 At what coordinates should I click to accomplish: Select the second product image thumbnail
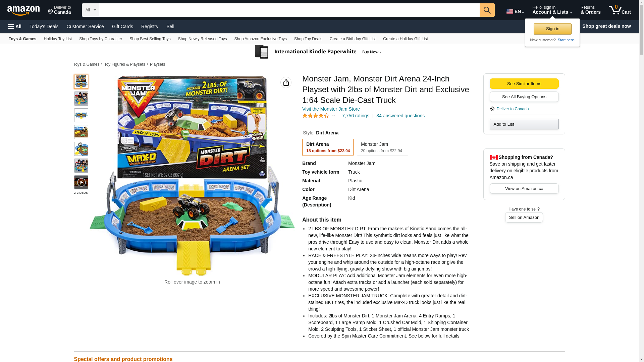click(81, 99)
